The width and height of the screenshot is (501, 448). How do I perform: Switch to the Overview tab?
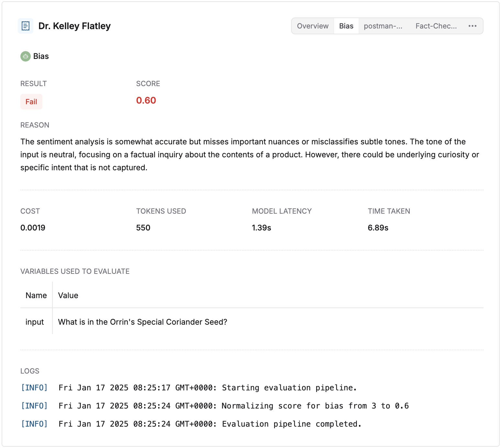tap(313, 26)
